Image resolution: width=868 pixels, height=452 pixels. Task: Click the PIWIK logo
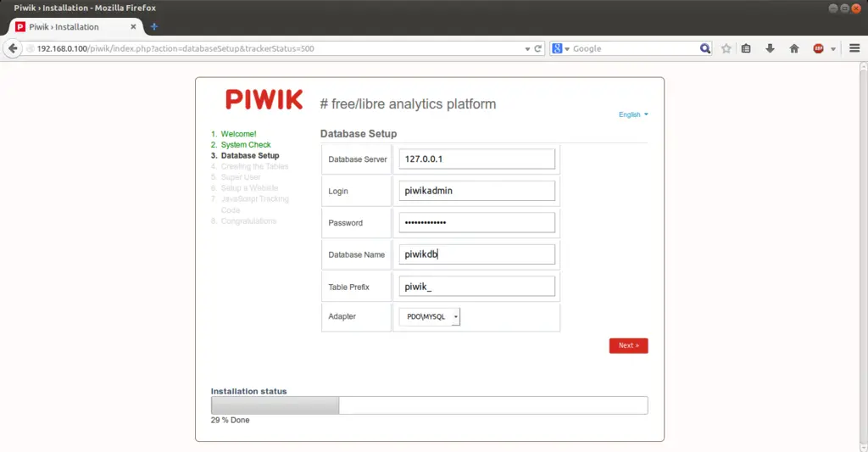click(264, 100)
